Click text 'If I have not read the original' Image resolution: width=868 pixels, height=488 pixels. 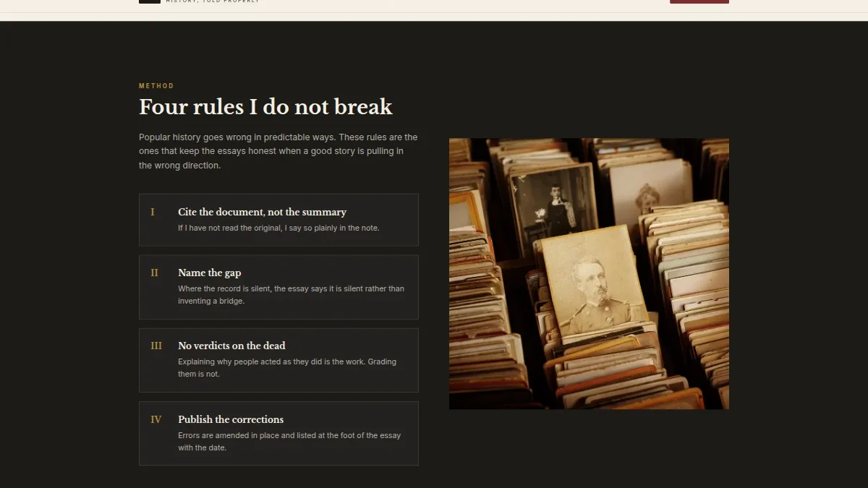click(x=278, y=228)
